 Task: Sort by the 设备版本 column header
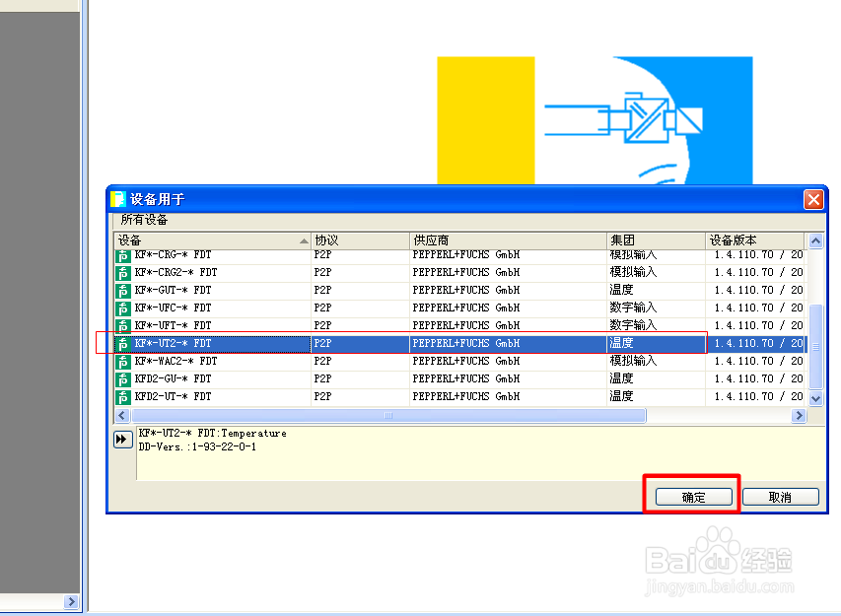[754, 240]
